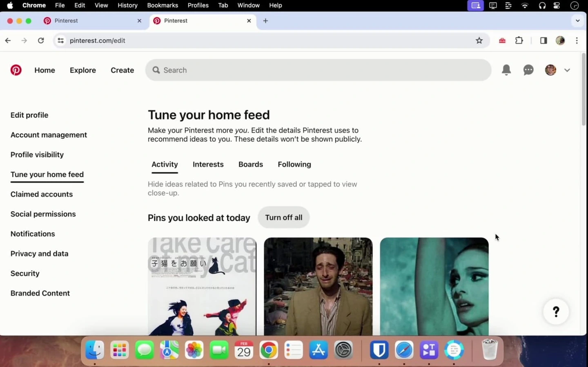Open the messages speech bubble icon

[x=528, y=70]
